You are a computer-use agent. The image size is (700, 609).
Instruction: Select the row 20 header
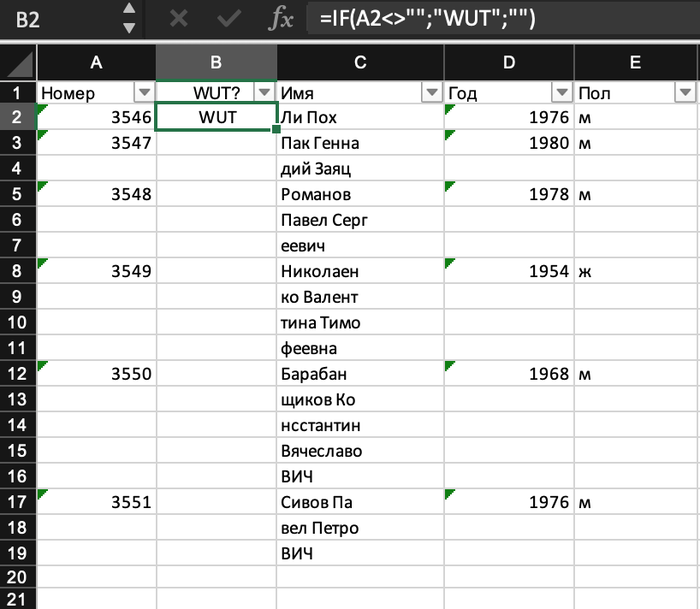(18, 577)
